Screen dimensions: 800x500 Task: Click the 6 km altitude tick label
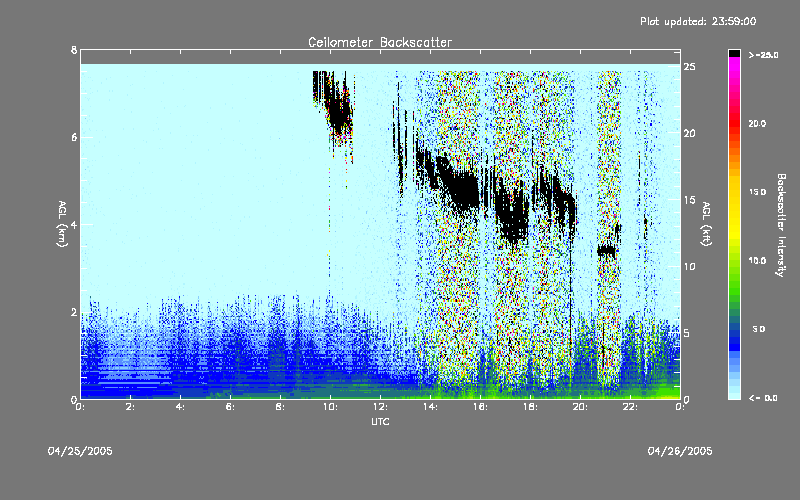tap(74, 137)
